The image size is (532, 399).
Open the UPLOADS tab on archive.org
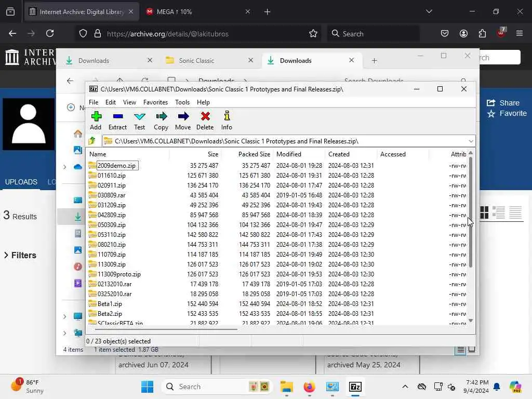pyautogui.click(x=21, y=182)
